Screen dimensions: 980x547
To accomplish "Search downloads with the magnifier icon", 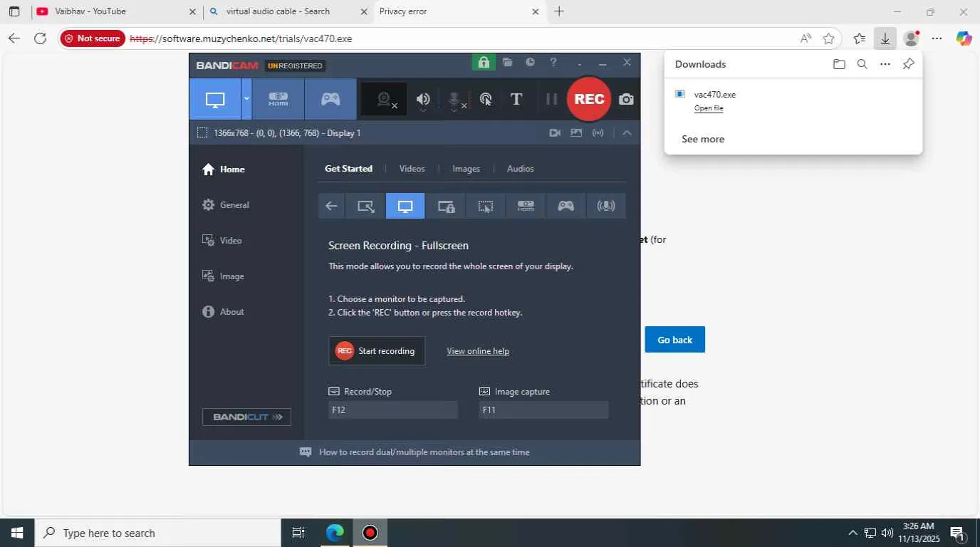I will [x=862, y=64].
